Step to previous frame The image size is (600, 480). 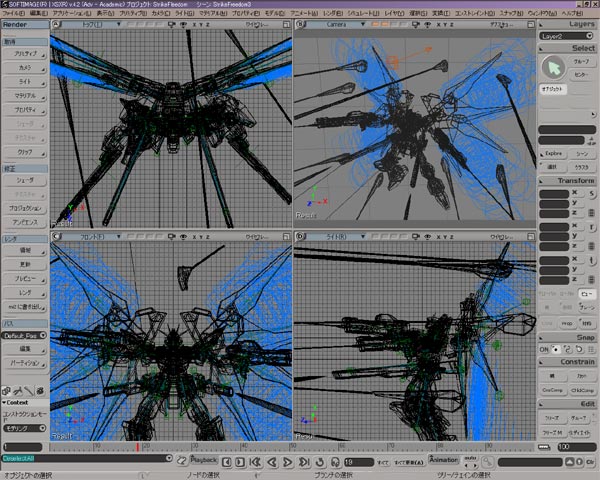[x=227, y=462]
